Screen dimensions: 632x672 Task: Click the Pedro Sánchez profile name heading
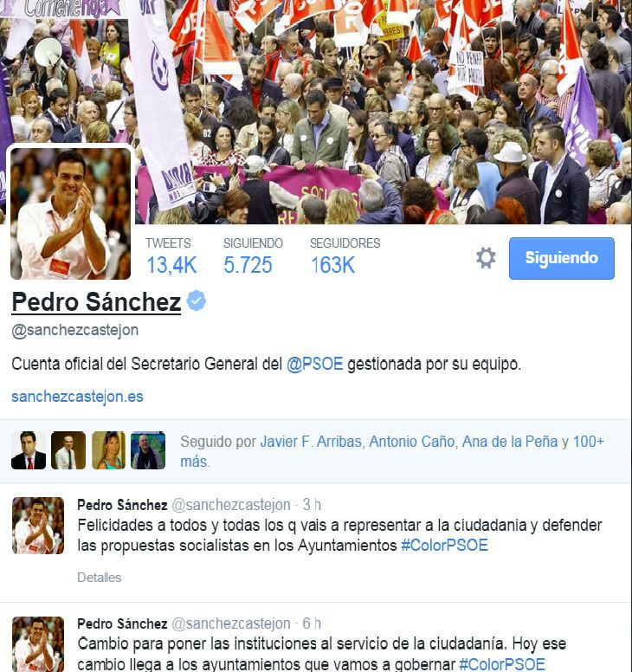pos(96,301)
